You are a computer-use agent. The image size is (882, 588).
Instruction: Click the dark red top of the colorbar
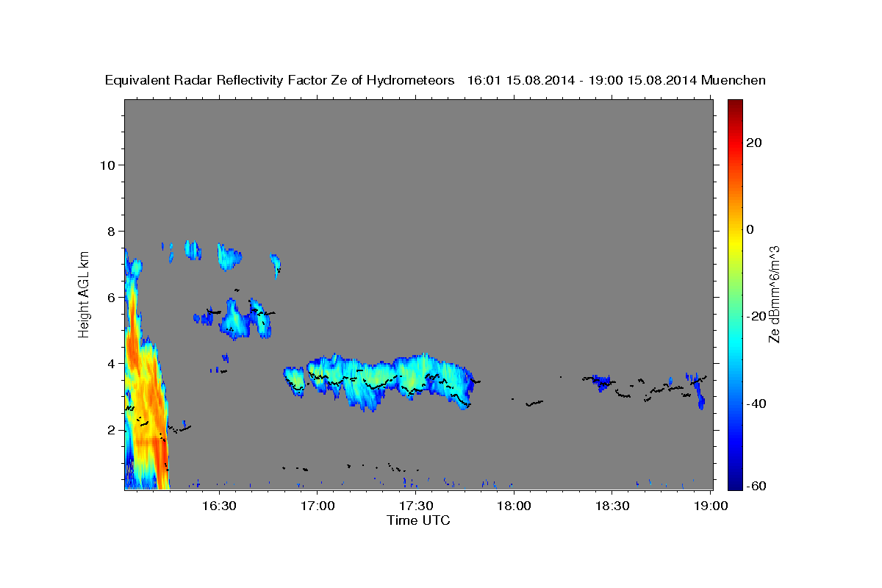(735, 107)
